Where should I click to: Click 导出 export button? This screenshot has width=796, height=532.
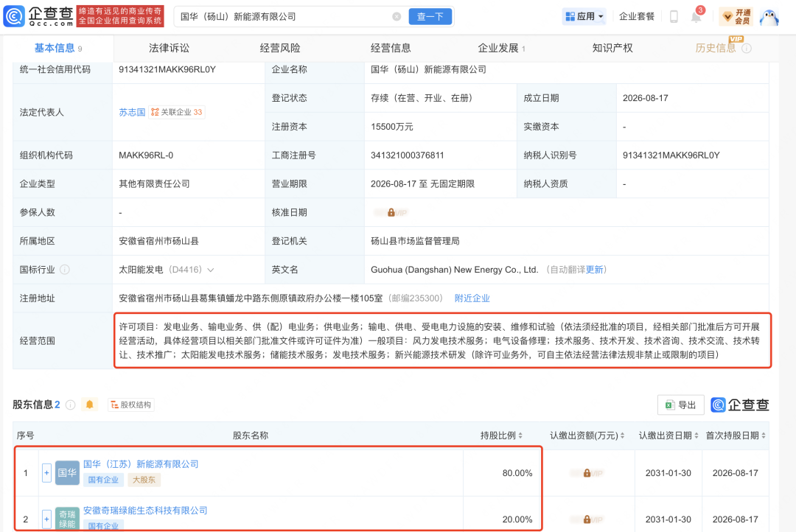click(681, 405)
